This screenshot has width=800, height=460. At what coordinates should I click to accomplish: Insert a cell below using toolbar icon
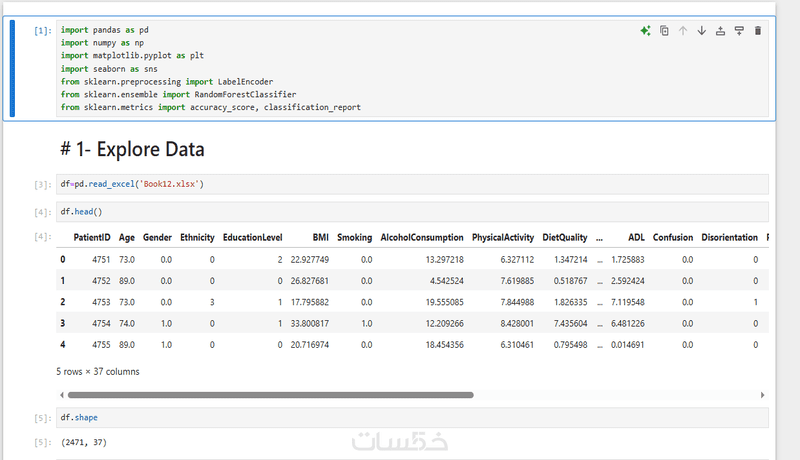tap(739, 31)
